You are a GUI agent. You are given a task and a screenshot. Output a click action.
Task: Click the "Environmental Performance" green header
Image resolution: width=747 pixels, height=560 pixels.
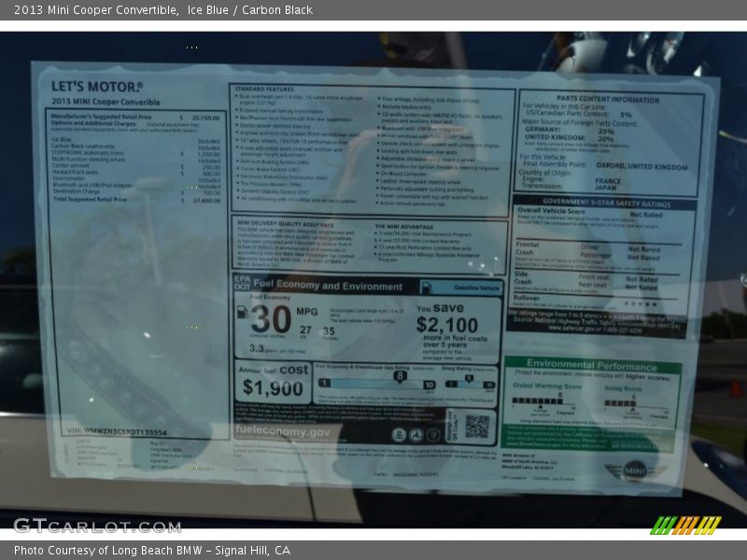(x=592, y=366)
